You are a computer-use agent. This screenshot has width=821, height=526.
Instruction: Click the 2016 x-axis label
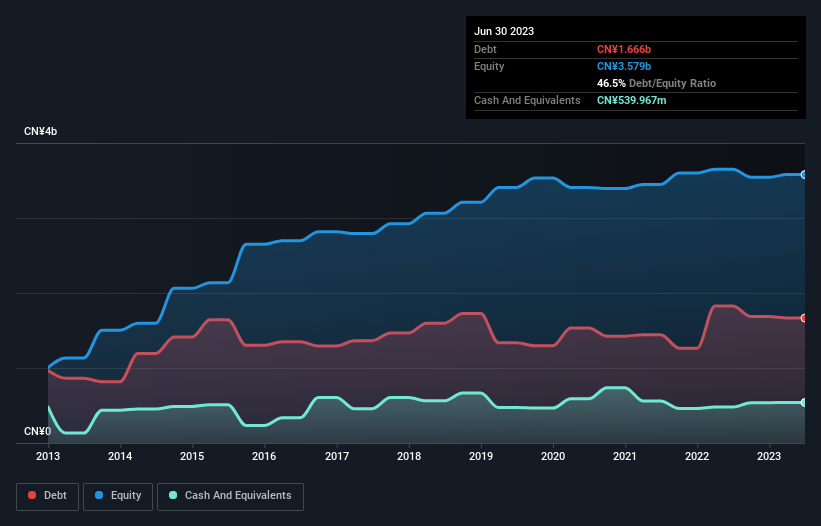[264, 456]
